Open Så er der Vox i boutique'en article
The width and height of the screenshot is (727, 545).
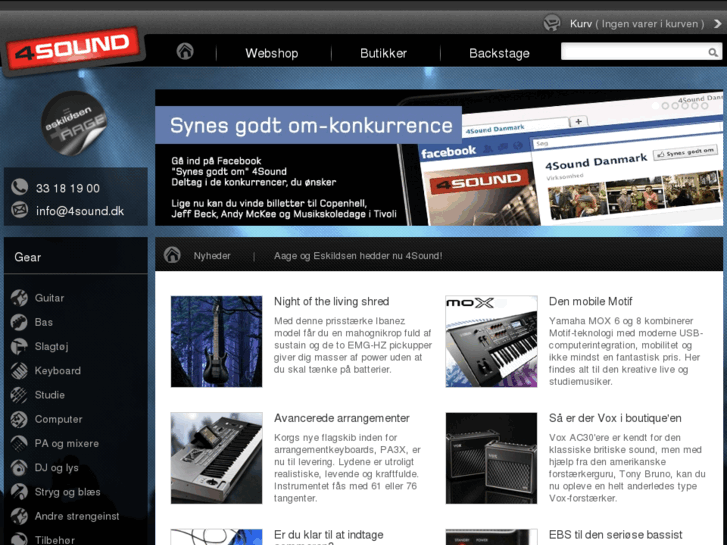pos(615,418)
